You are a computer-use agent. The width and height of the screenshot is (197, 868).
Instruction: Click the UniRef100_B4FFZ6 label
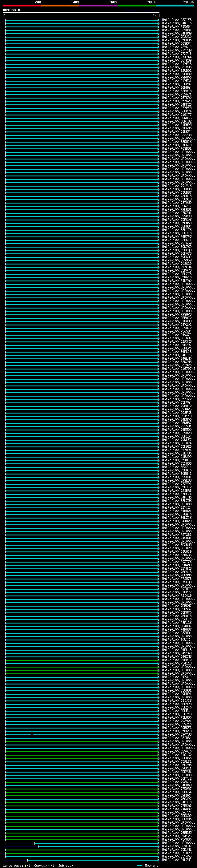(177, 104)
